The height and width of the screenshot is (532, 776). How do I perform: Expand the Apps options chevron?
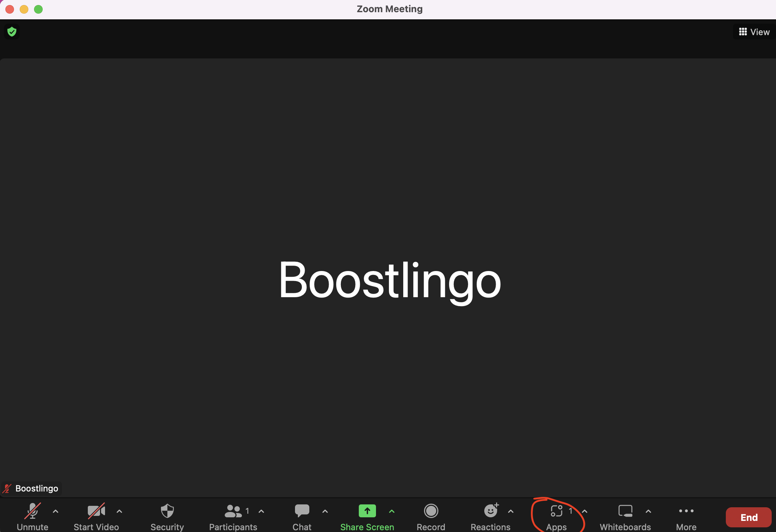pos(584,512)
